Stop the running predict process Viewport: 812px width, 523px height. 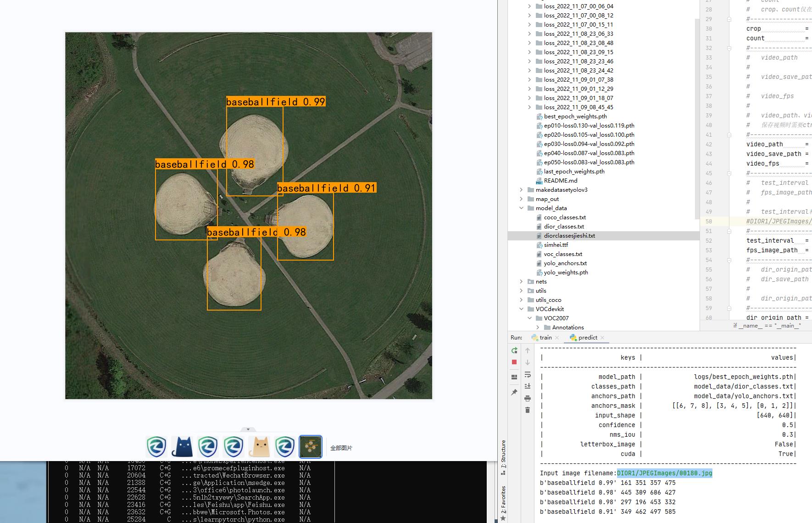click(514, 362)
